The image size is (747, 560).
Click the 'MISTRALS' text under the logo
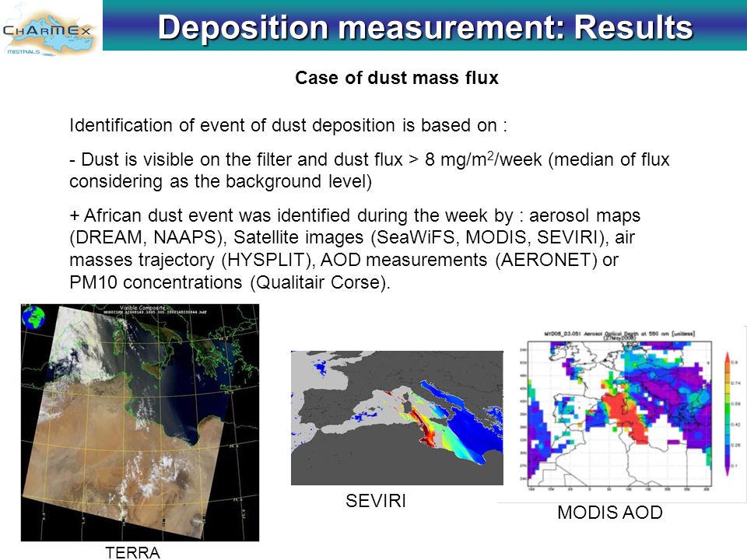[x=23, y=51]
